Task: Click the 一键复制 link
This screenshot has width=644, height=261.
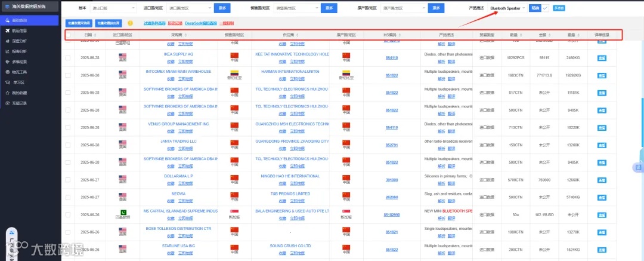Action: 227,23
